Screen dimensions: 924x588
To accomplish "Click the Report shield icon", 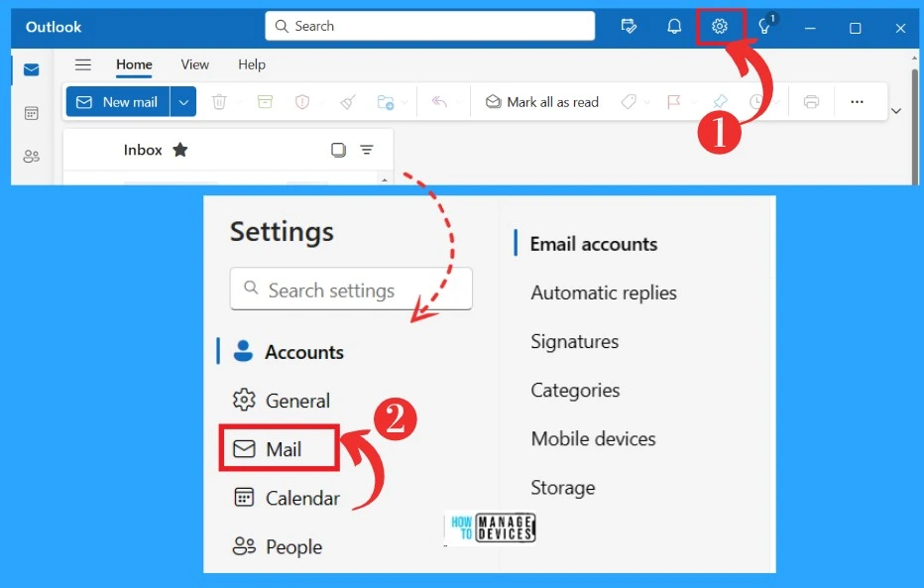I will 302,102.
